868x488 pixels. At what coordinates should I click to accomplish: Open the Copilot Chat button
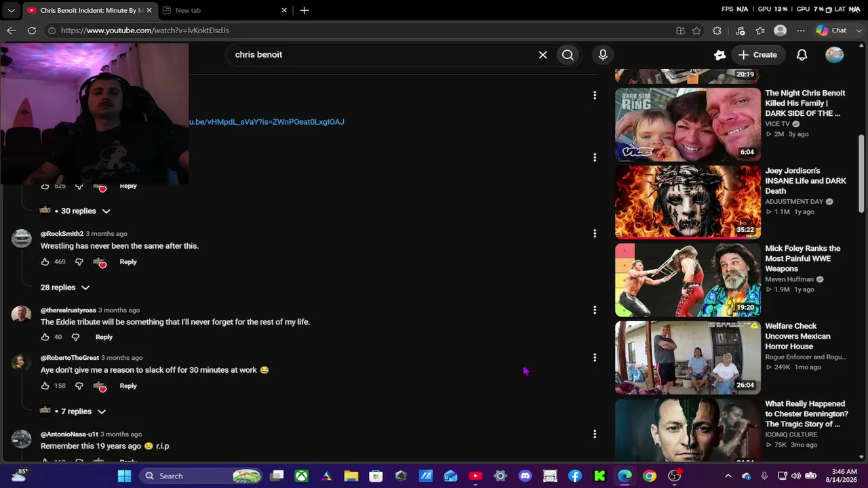[x=831, y=30]
